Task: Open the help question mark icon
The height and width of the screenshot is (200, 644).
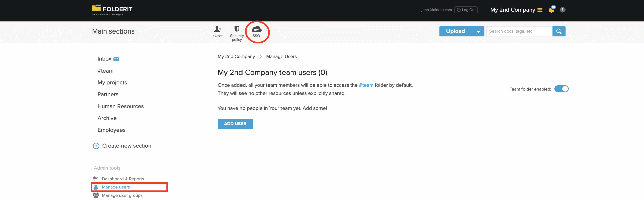Action: click(563, 10)
